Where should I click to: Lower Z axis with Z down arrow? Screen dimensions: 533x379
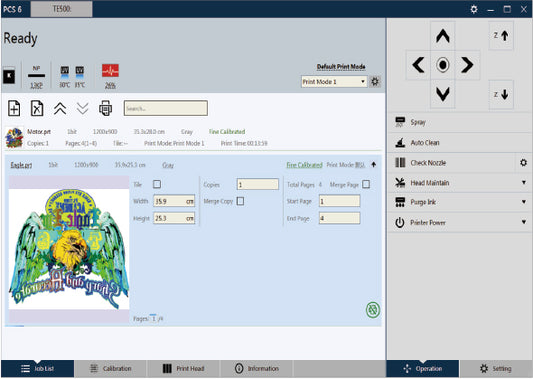pyautogui.click(x=501, y=94)
